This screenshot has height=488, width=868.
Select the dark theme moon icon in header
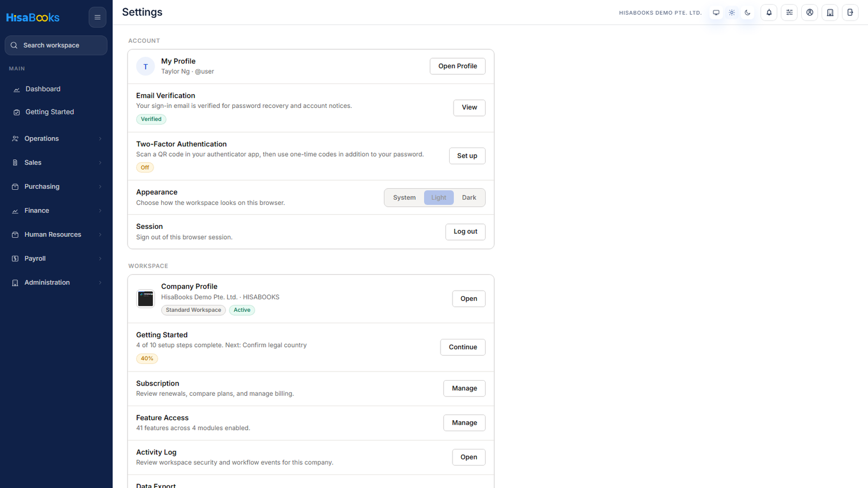click(x=748, y=12)
